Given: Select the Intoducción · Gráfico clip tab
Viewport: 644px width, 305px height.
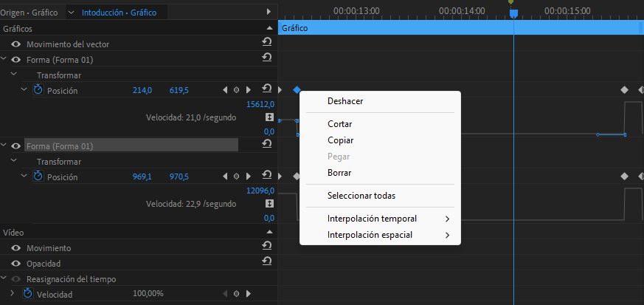Looking at the screenshot, I should [x=124, y=13].
